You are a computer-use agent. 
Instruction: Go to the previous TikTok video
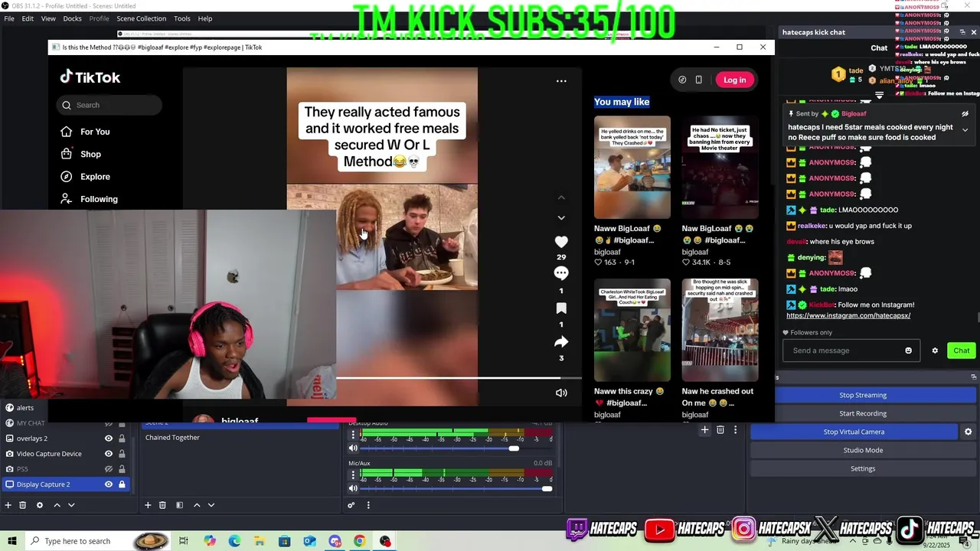click(x=561, y=197)
